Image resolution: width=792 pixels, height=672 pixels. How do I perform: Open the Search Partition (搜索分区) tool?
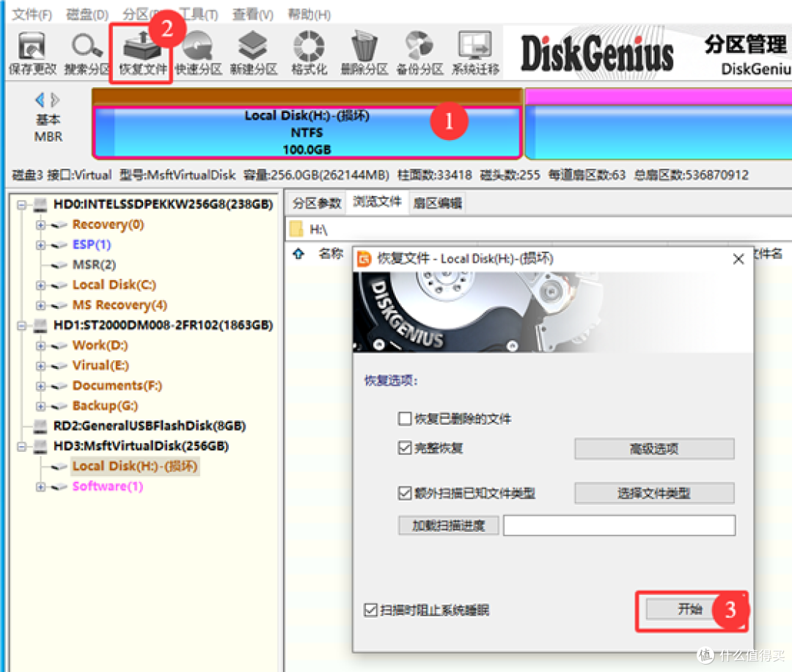point(87,53)
